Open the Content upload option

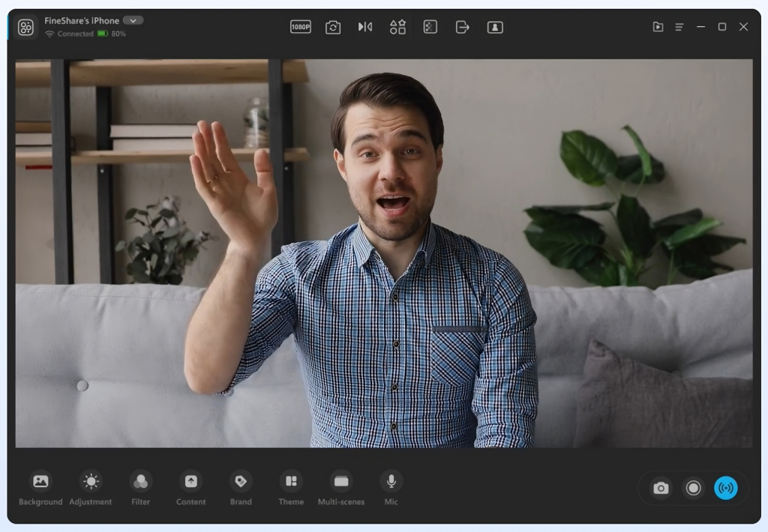191,488
